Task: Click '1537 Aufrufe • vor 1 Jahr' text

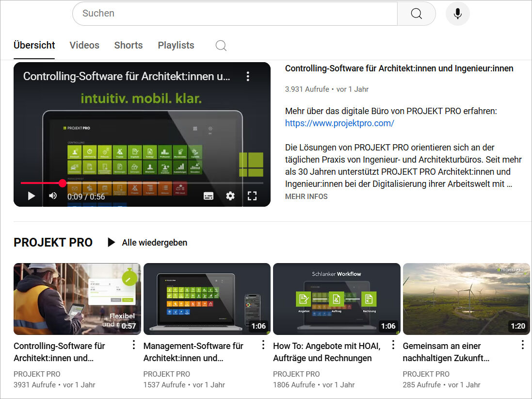Action: coord(184,385)
